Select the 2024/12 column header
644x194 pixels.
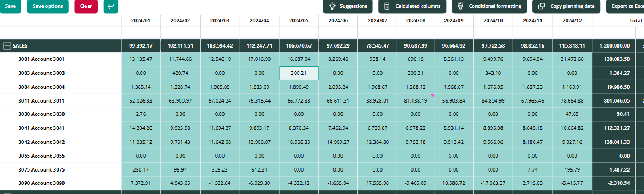click(572, 20)
